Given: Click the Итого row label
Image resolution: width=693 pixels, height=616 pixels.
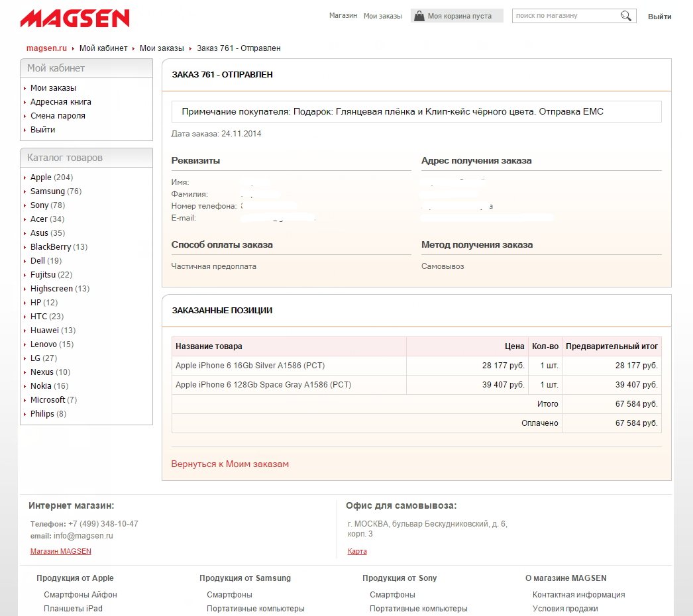Looking at the screenshot, I should coord(548,404).
